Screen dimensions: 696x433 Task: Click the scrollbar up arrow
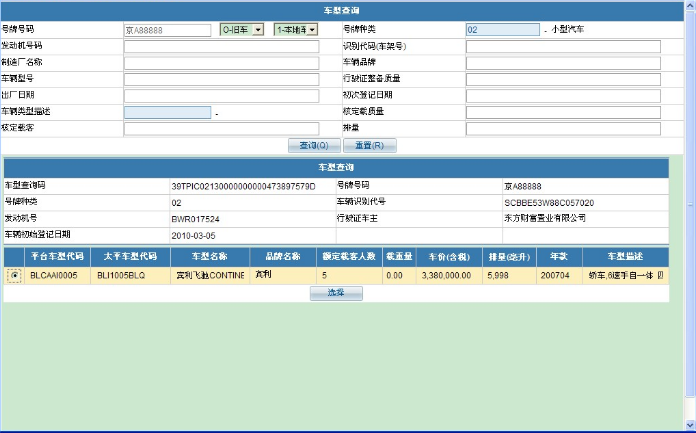point(689,6)
